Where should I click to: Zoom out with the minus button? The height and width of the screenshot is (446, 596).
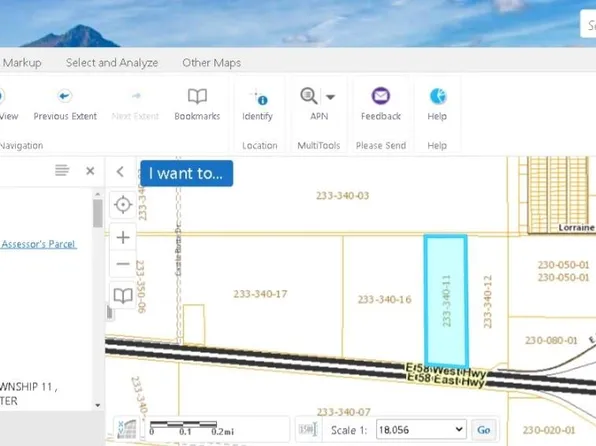[x=123, y=263]
